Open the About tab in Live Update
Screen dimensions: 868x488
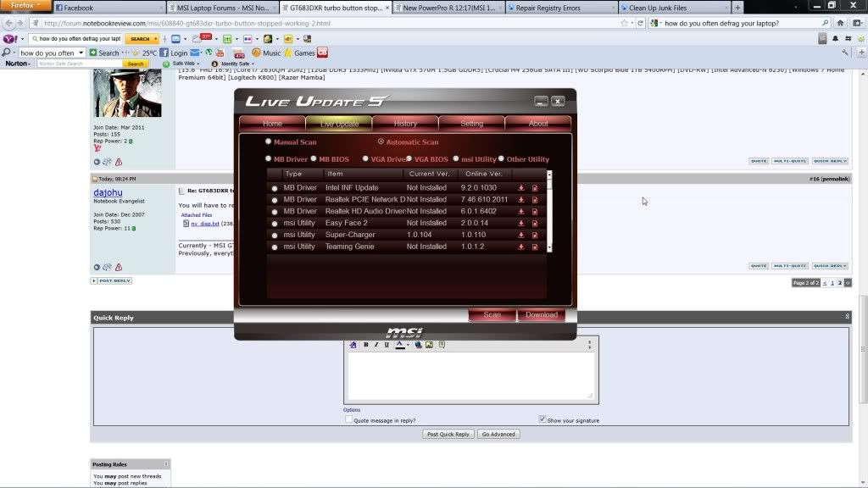(x=538, y=124)
